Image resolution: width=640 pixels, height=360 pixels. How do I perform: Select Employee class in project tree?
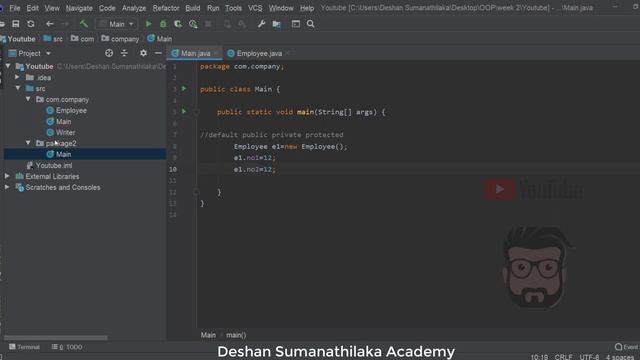tap(71, 110)
